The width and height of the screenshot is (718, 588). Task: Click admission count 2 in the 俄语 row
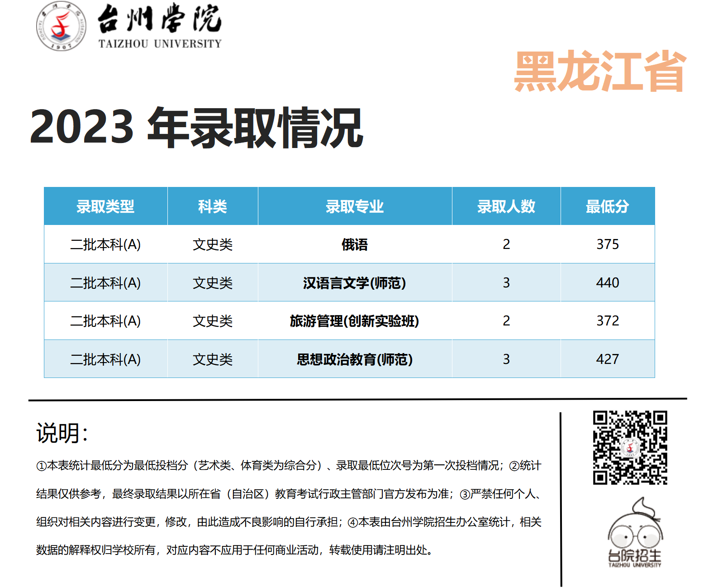506,244
